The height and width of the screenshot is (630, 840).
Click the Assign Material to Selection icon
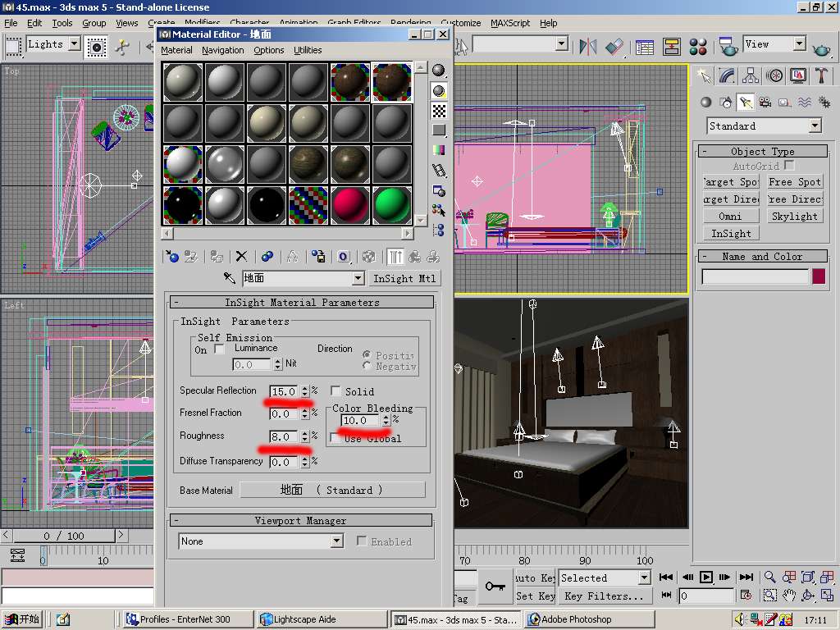coord(217,257)
